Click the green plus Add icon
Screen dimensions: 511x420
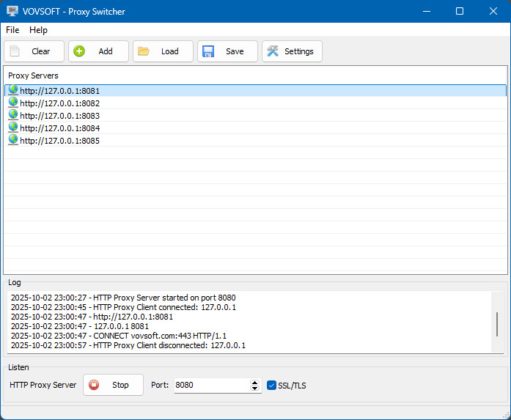79,51
